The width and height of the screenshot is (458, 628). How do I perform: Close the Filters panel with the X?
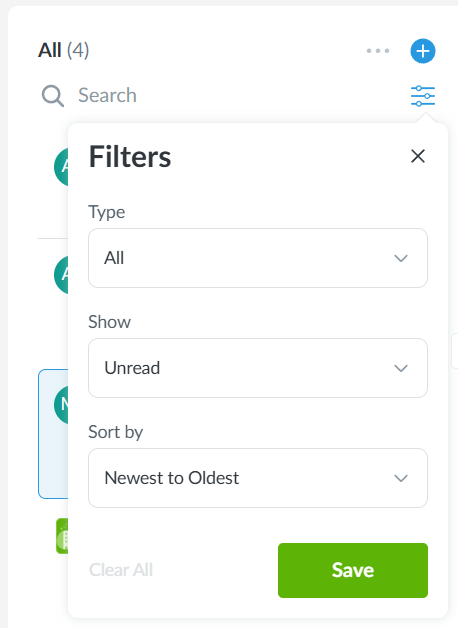coord(418,156)
